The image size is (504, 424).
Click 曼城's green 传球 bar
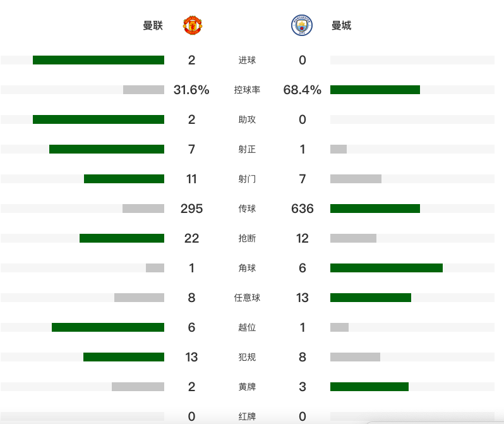coord(375,209)
